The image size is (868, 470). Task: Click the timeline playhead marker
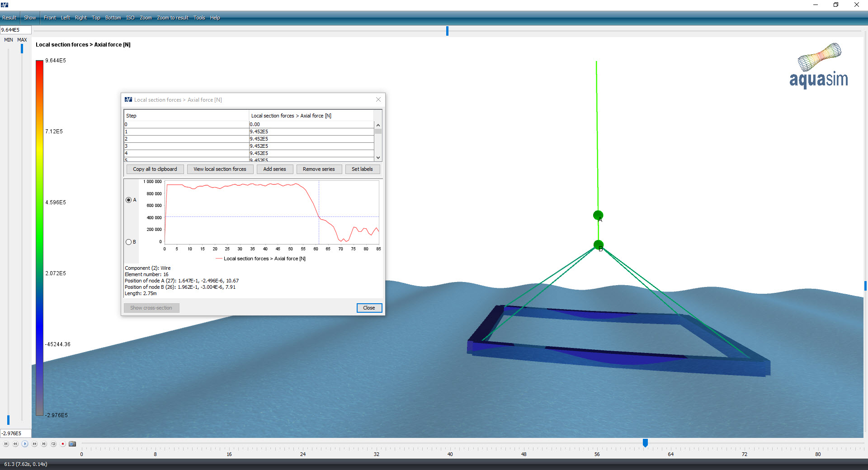[x=645, y=443]
